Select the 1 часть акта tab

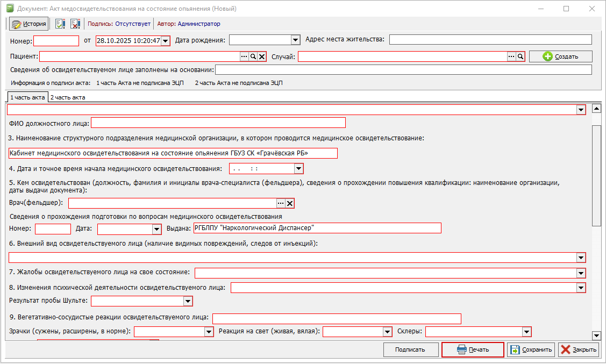click(x=27, y=97)
